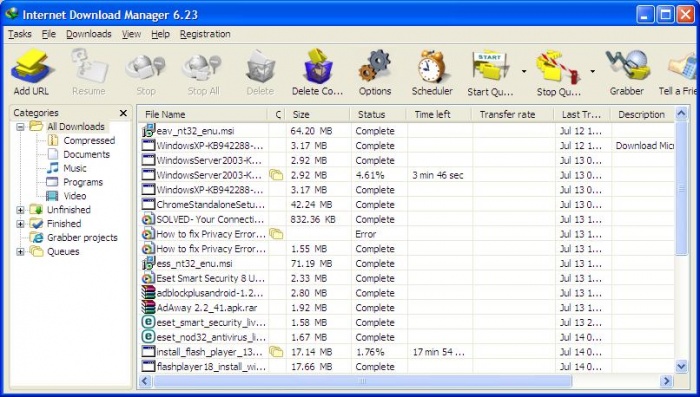
Task: Click the queue folder icon in the install_flash_player row
Action: tap(276, 352)
